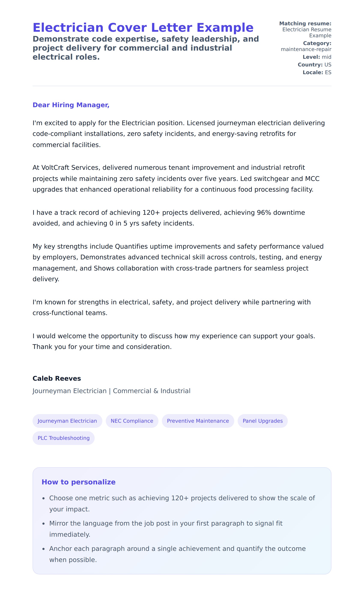Click the Dear Hiring Manager greeting
The height and width of the screenshot is (595, 364).
pyautogui.click(x=71, y=105)
